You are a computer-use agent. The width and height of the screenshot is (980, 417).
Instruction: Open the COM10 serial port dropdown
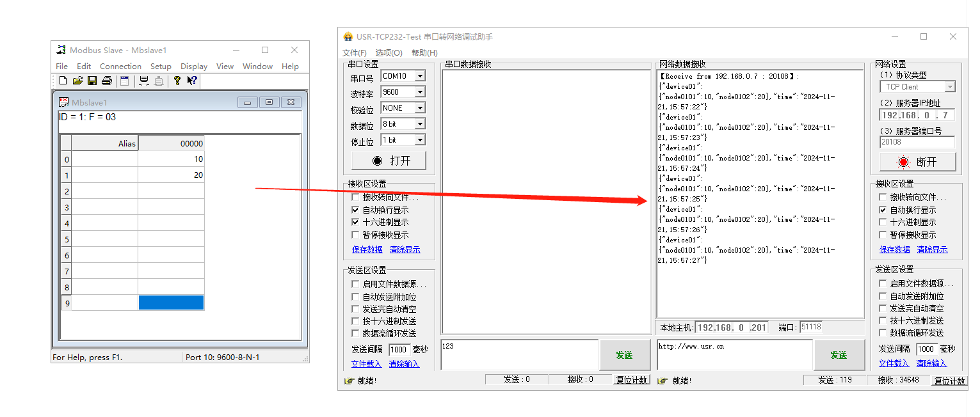[420, 76]
